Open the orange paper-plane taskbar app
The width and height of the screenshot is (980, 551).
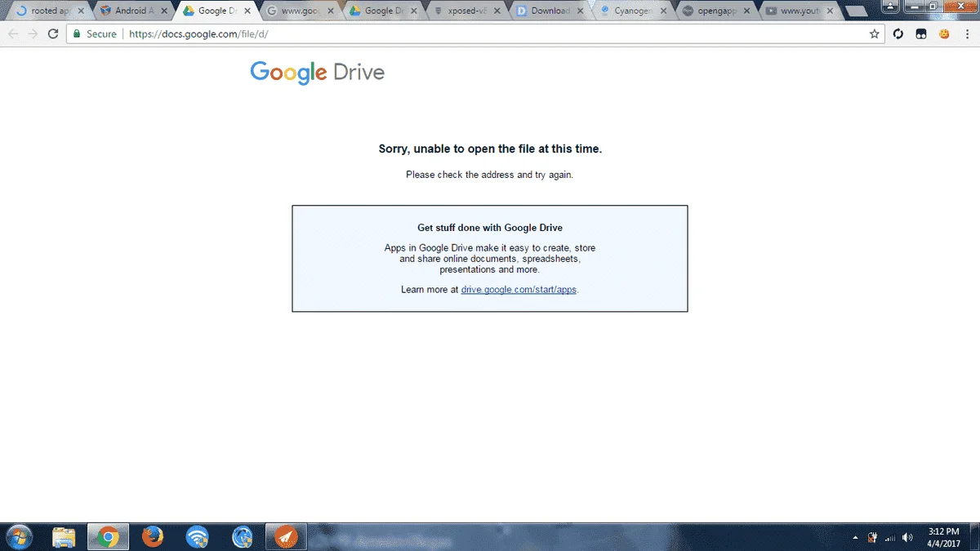286,537
